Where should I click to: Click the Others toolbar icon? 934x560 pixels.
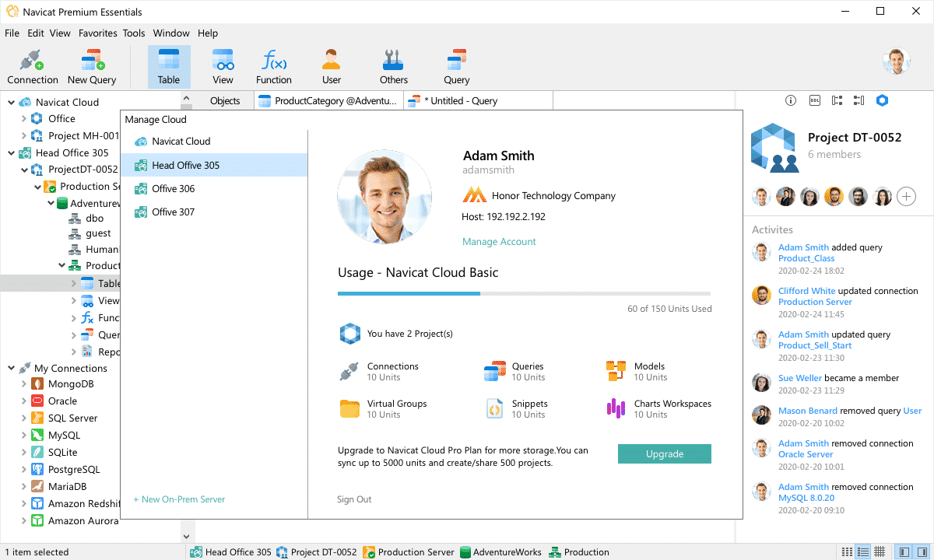393,67
